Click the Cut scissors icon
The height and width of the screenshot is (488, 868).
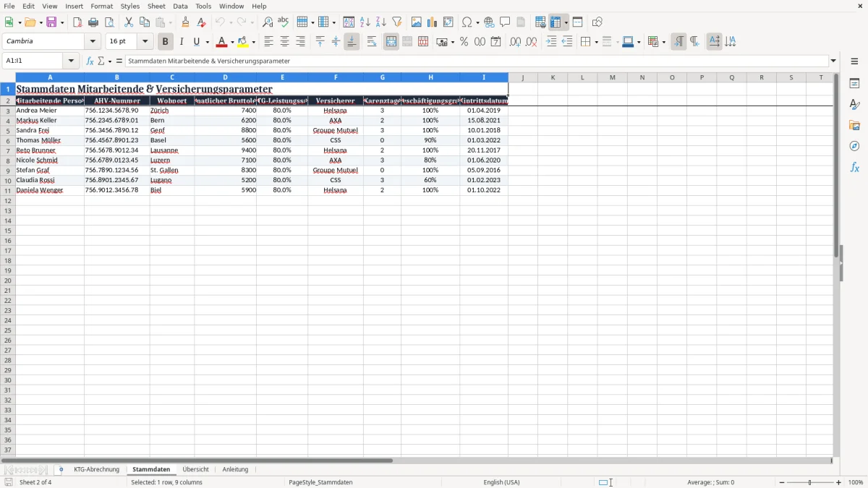(x=129, y=22)
